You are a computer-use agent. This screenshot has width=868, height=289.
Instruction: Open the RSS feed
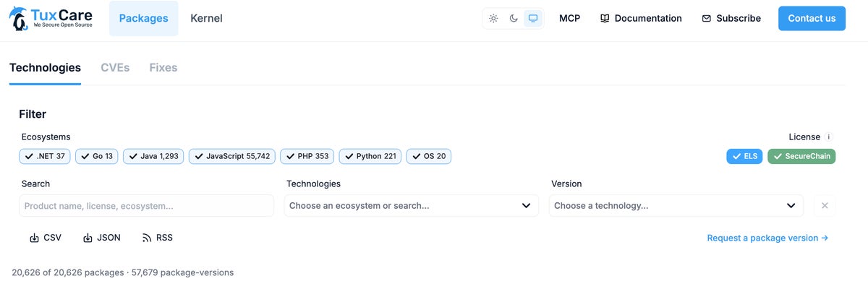click(157, 238)
